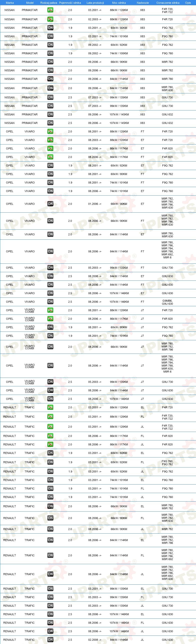The width and height of the screenshot is (196, 644).
Task: Click ON icon in Opel Vivaro G9MB6, G9U 630 row
Action: point(50,302)
